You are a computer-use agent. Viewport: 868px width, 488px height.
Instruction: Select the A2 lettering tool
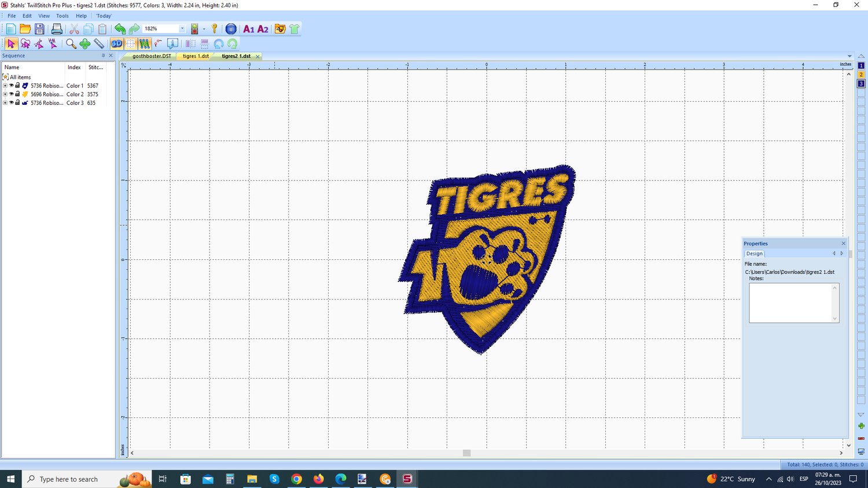263,29
